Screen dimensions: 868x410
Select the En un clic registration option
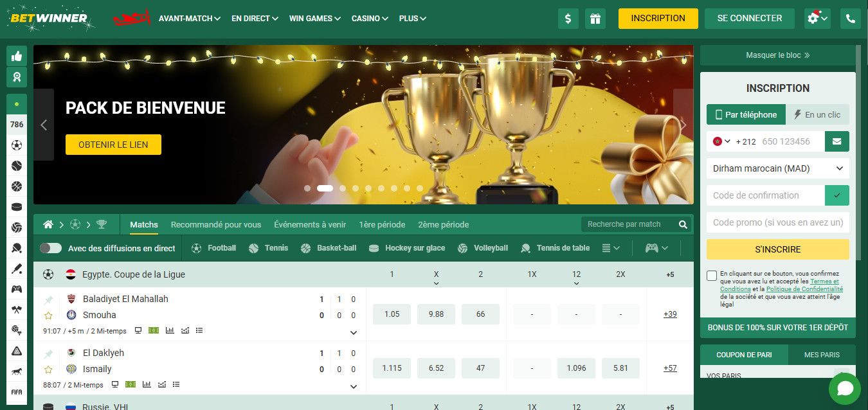817,114
